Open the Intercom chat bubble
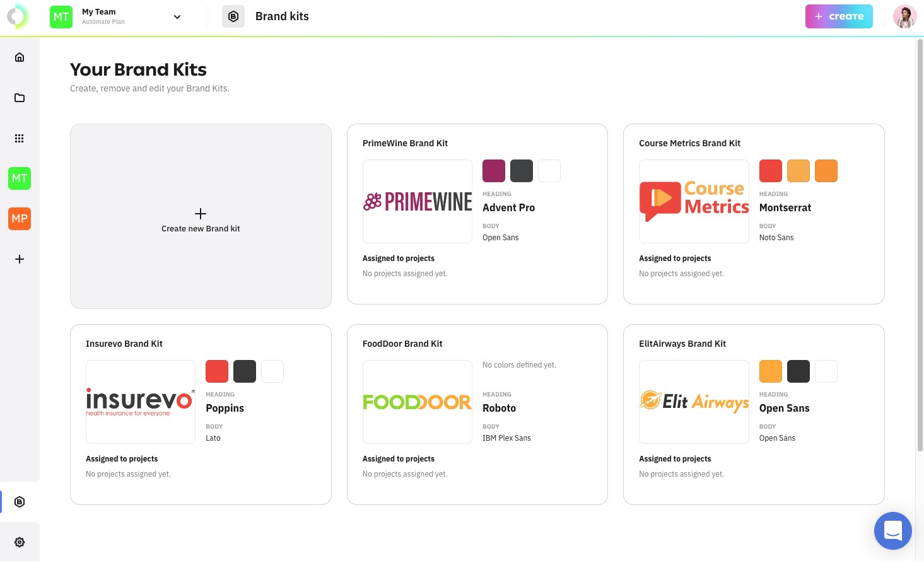The height and width of the screenshot is (563, 924). pos(892,531)
